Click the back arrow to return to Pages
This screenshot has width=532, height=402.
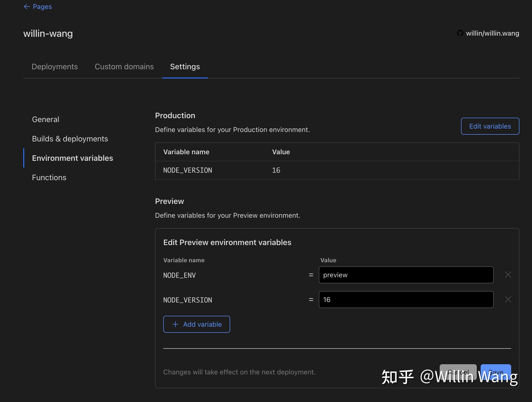pyautogui.click(x=27, y=7)
